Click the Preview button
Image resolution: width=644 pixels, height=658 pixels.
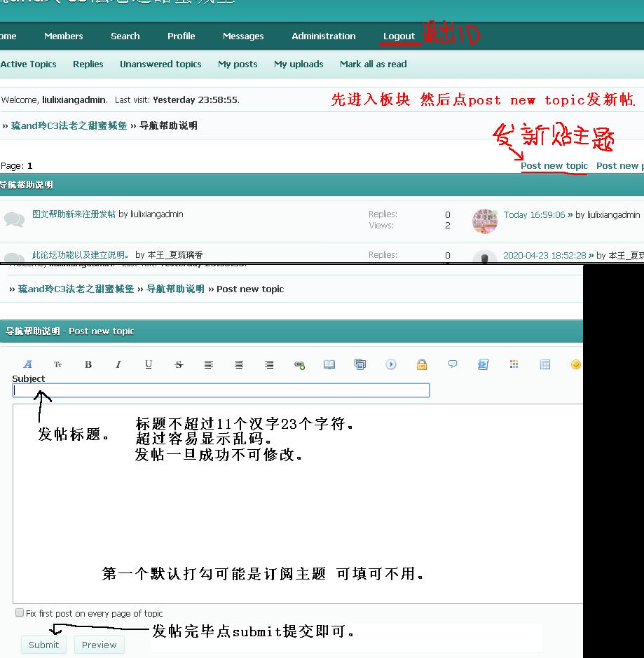[x=99, y=645]
